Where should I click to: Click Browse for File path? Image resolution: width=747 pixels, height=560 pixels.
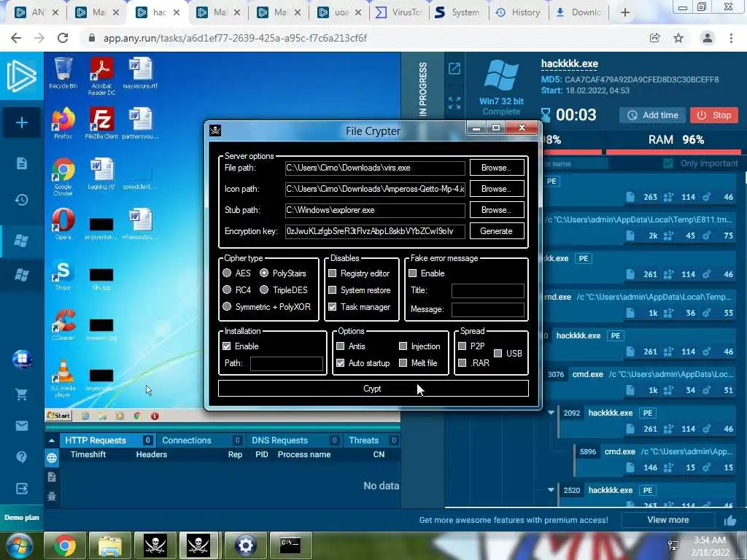click(x=496, y=168)
